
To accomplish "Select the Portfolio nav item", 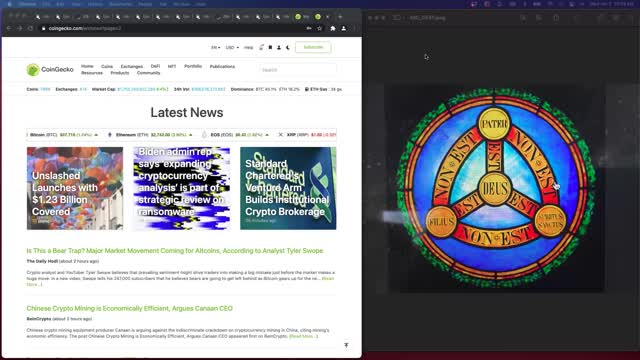I will point(193,66).
